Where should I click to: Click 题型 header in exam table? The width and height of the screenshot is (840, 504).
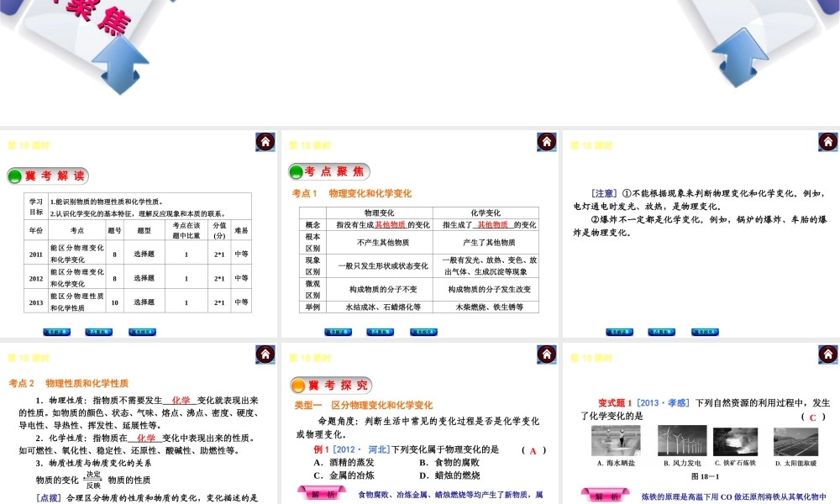(x=144, y=230)
